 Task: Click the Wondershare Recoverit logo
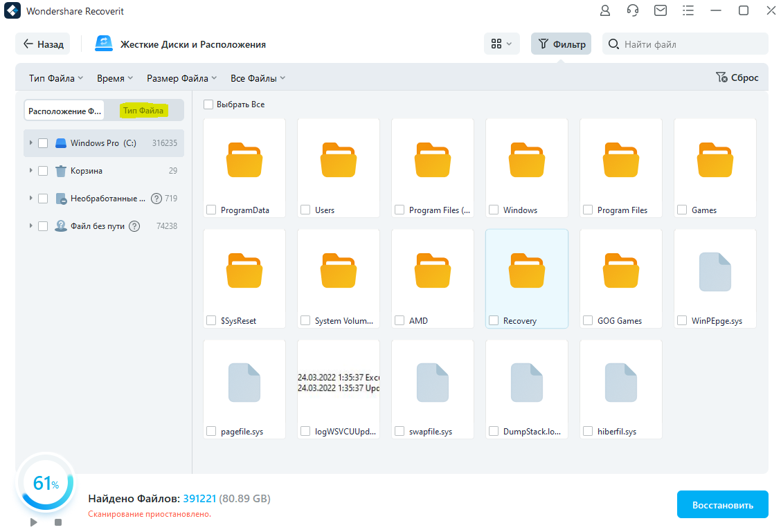pos(12,10)
